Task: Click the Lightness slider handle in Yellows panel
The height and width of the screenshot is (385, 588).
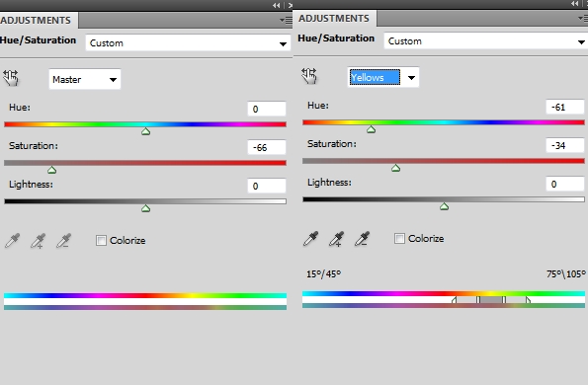Action: pyautogui.click(x=444, y=206)
